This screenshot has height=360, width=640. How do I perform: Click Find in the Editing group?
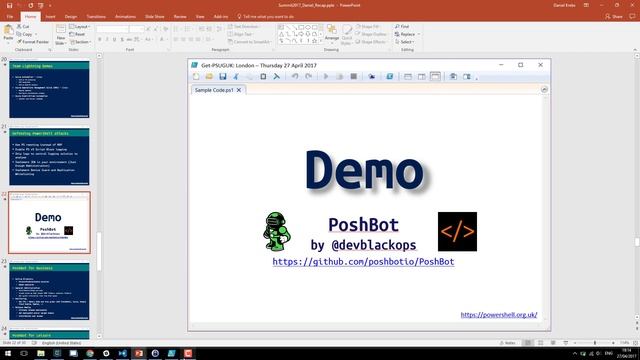(x=402, y=27)
